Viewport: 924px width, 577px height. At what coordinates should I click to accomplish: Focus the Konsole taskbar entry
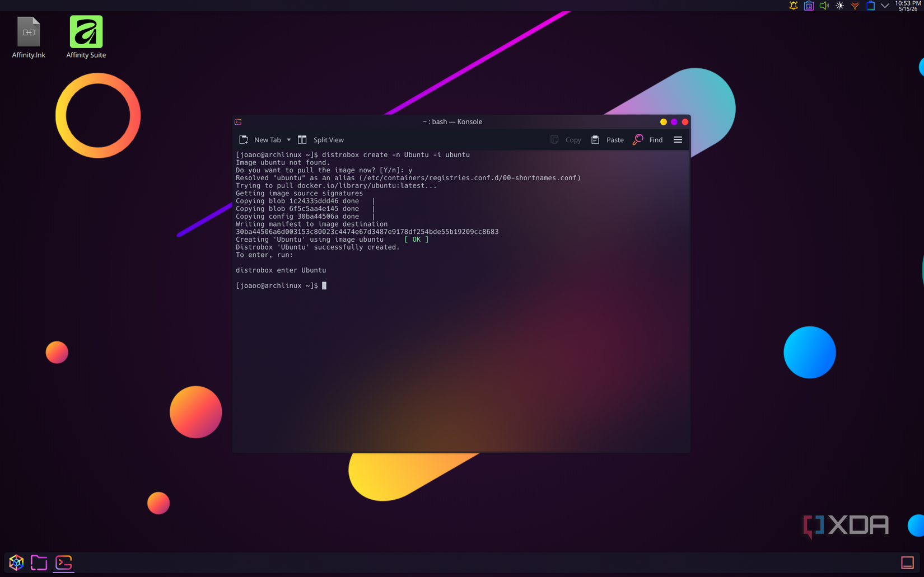64,562
